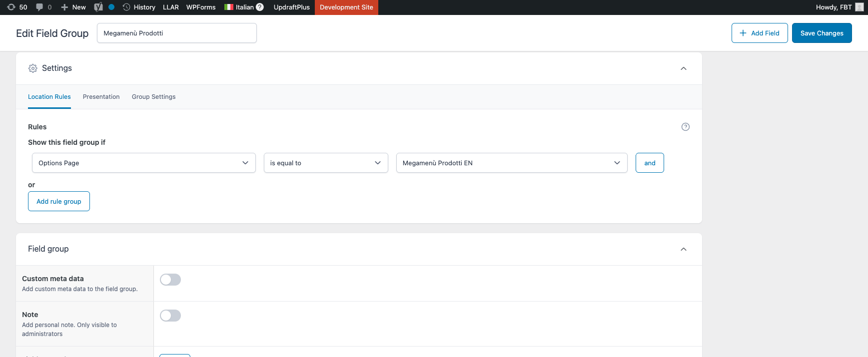Click the Save Changes button
This screenshot has height=357, width=868.
click(822, 33)
